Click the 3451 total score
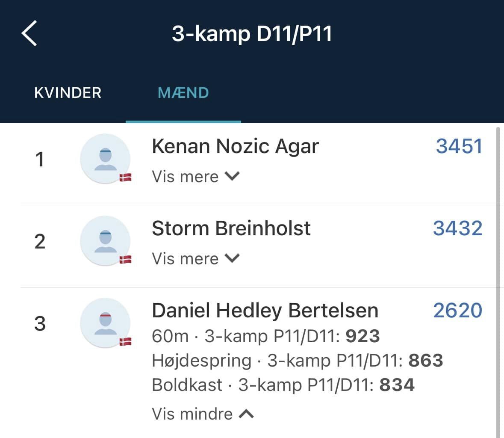 point(459,146)
